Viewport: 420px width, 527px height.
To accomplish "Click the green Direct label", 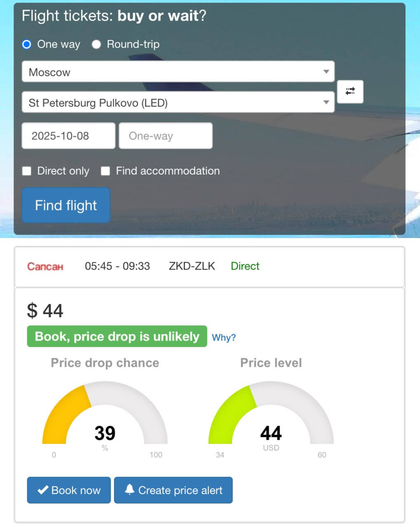I will 245,266.
